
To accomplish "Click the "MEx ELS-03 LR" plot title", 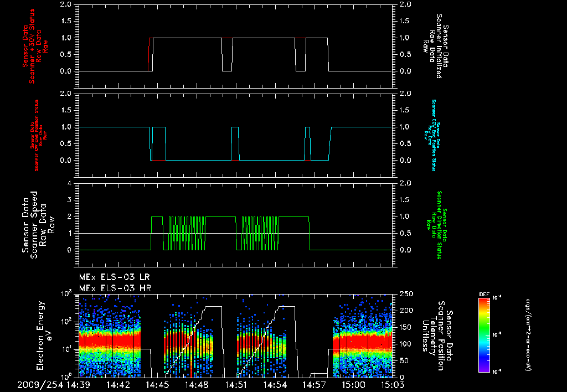I will coord(114,277).
